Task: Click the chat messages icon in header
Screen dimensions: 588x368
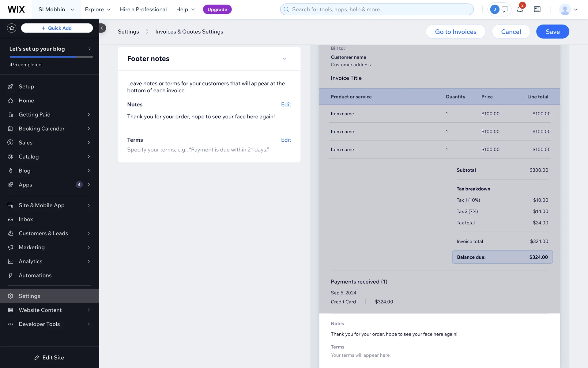Action: click(x=505, y=10)
